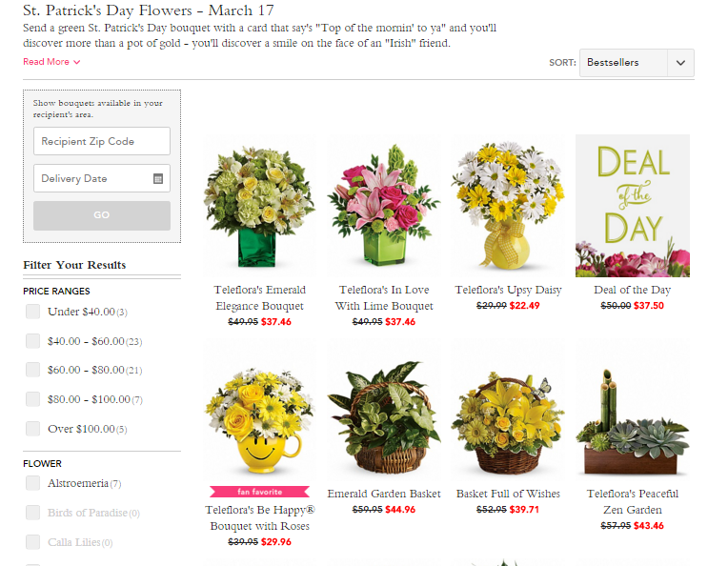Open Teleflora's Upsy Daisy bouquet image

click(508, 206)
